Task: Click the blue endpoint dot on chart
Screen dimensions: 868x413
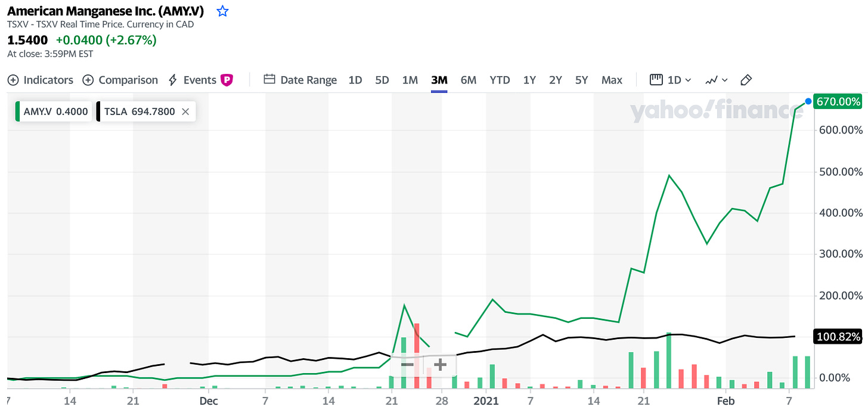Action: pyautogui.click(x=808, y=101)
